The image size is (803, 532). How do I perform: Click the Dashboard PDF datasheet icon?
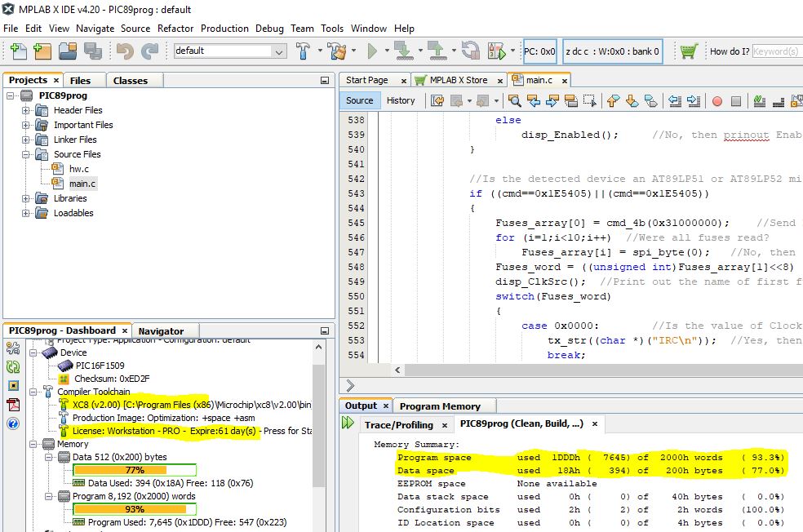pyautogui.click(x=13, y=405)
